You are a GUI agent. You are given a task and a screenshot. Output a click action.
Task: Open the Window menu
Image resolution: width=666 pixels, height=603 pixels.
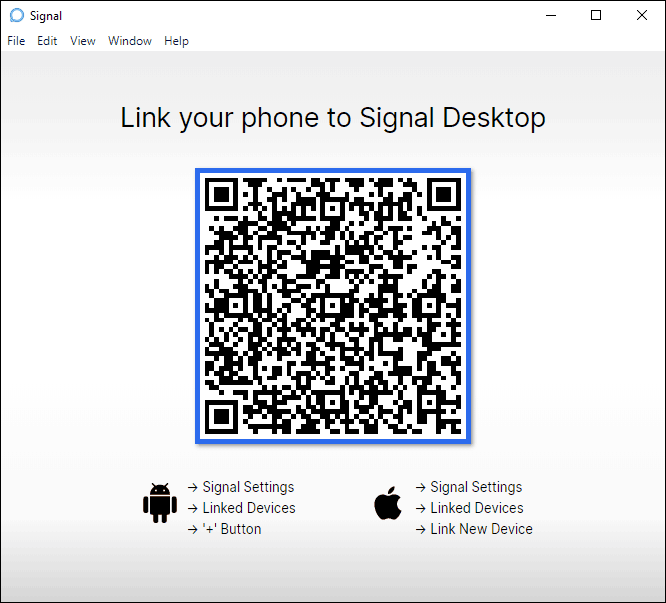[x=130, y=41]
